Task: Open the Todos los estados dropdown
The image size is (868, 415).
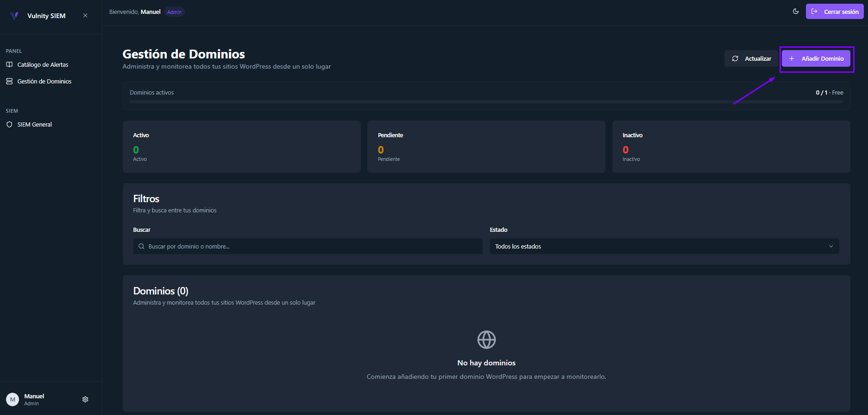Action: 664,246
